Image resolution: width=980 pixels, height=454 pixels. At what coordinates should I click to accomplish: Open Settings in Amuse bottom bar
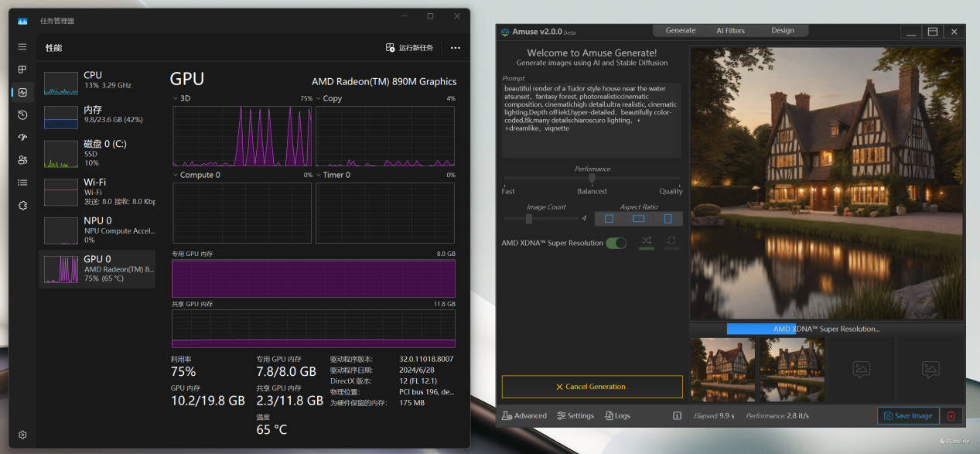[x=575, y=416]
